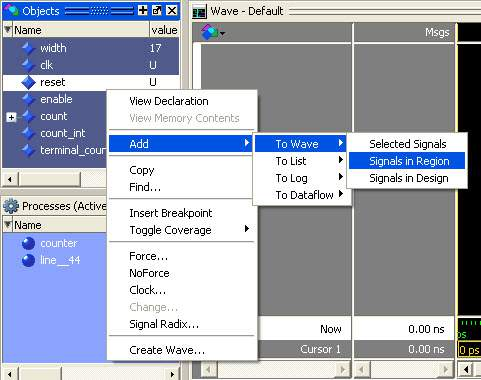The width and height of the screenshot is (481, 380).
Task: Click the count_int signal diamond icon
Action: click(29, 133)
